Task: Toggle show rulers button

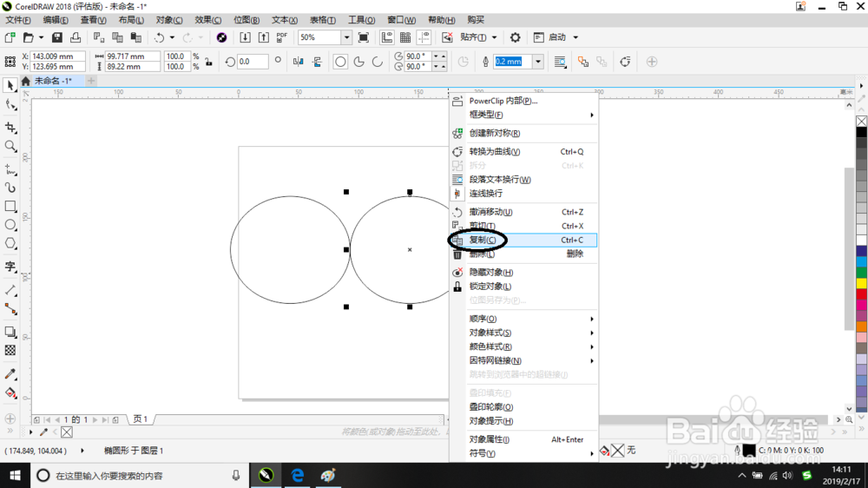Action: (x=387, y=37)
